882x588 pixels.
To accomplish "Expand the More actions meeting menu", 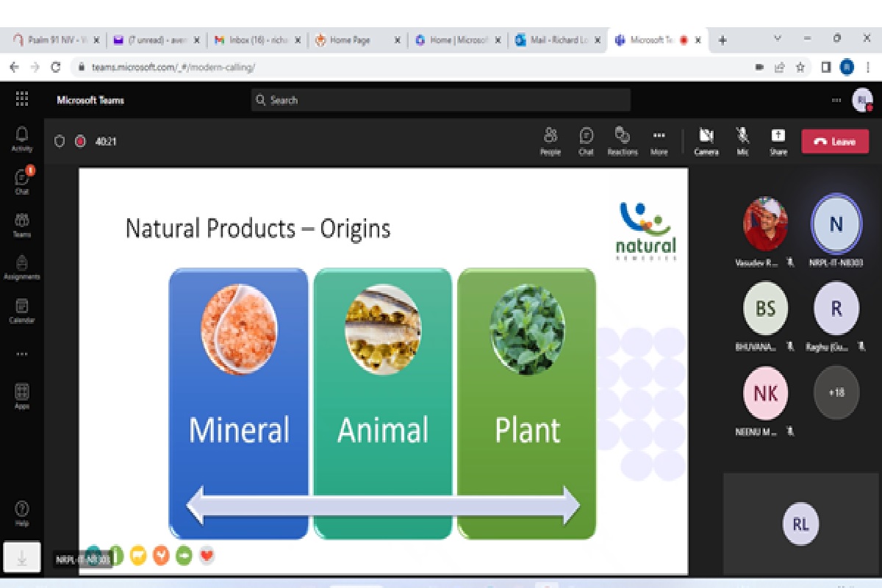I will (x=659, y=140).
